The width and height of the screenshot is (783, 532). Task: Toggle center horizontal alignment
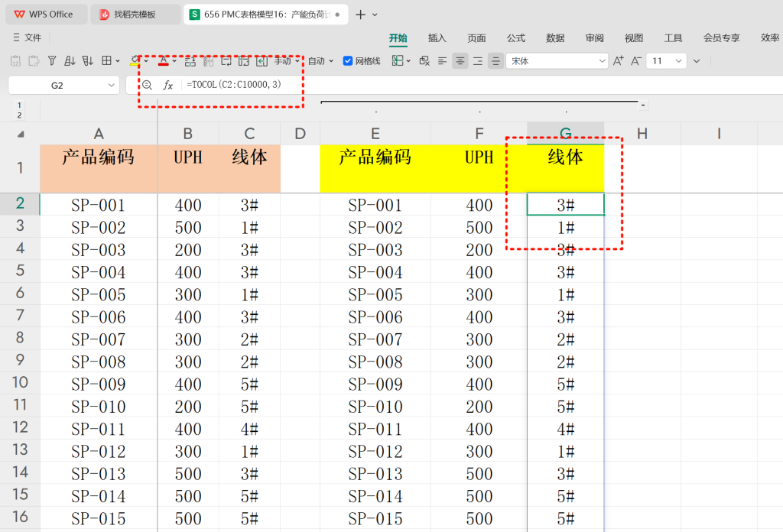(x=460, y=61)
